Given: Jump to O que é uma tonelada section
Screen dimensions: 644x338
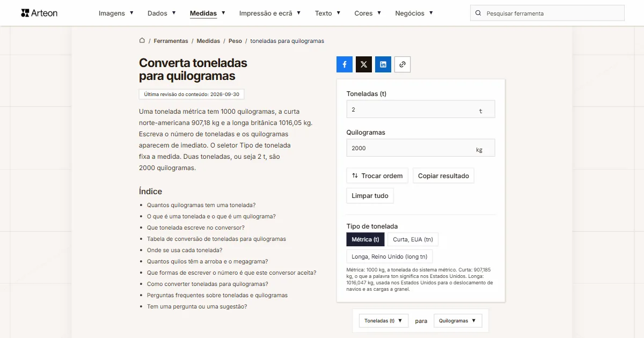Looking at the screenshot, I should tap(211, 216).
